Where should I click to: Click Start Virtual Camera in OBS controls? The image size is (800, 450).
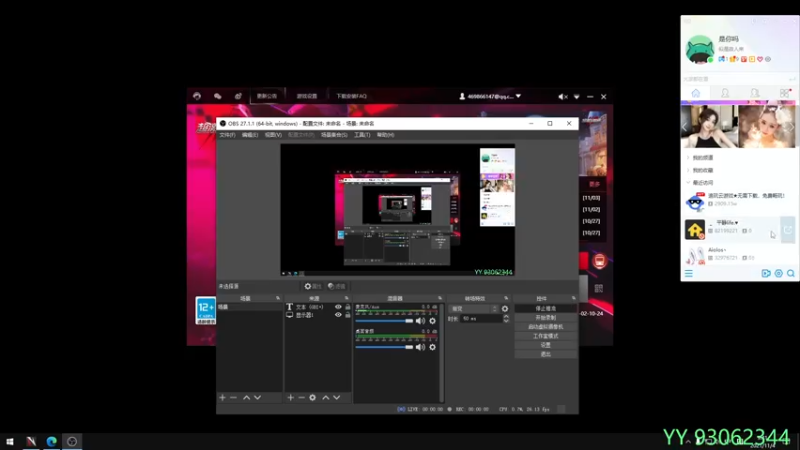(545, 327)
